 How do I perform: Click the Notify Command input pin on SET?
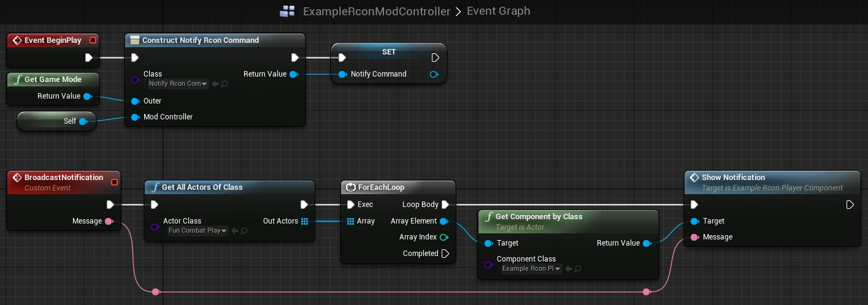click(x=342, y=74)
